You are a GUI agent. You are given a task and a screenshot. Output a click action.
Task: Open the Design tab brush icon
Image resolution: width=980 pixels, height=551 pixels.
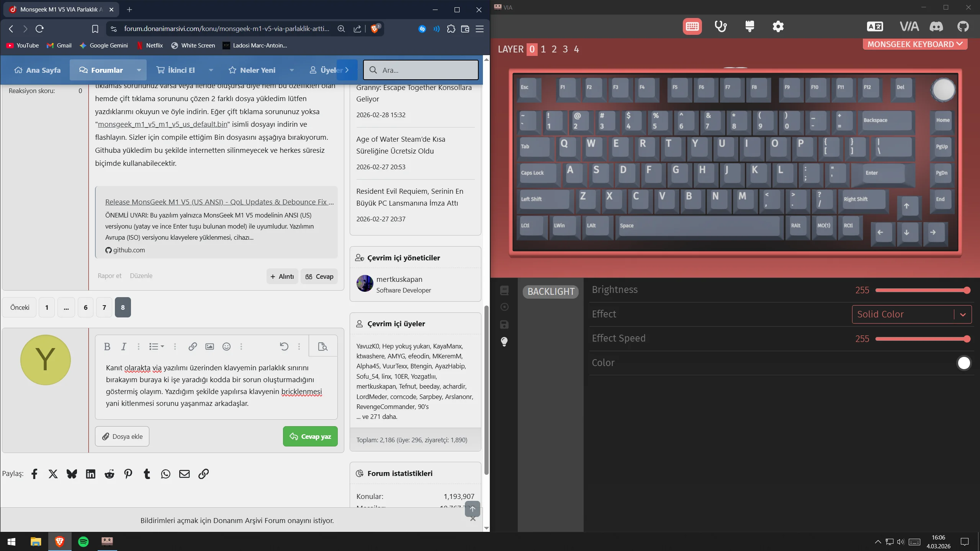click(749, 26)
